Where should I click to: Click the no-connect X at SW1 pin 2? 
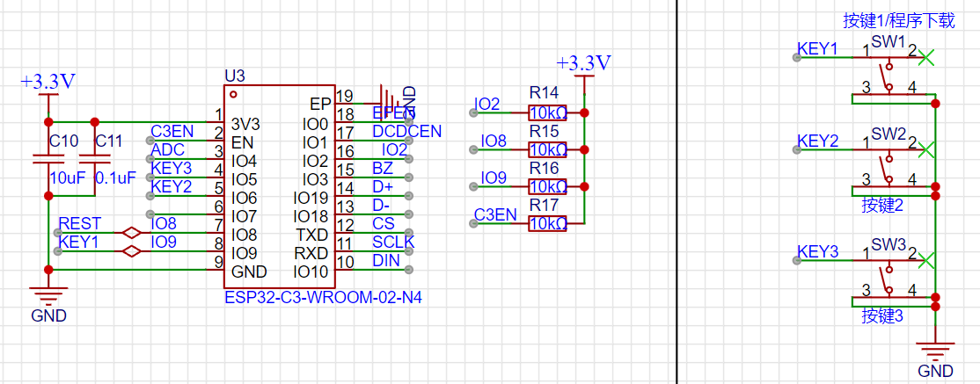click(x=927, y=57)
